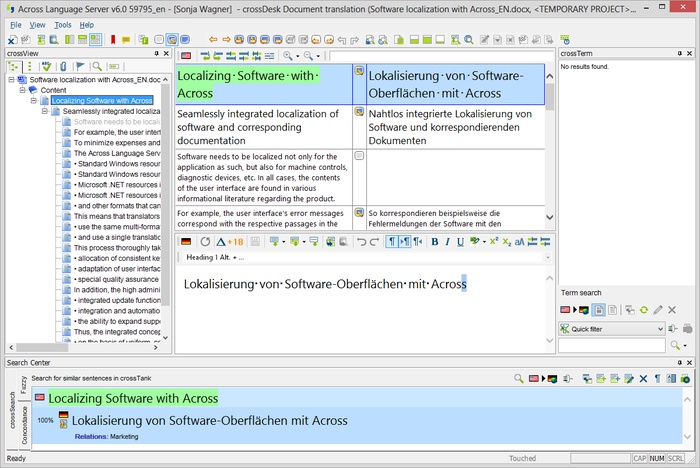Click the reset translation circular arrow icon
Viewport: 700px width, 468px height.
coord(205,242)
